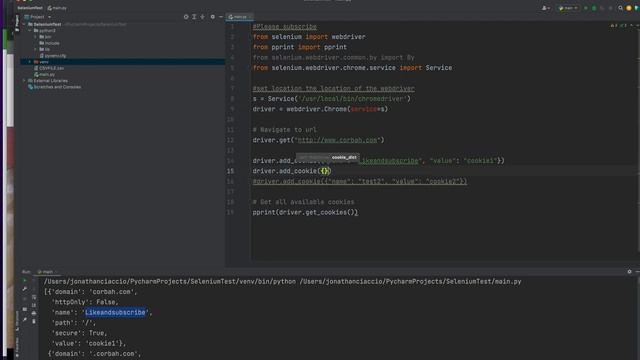Click the Stop icon in Run panel
Image resolution: width=640 pixels, height=360 pixels.
pos(24,299)
